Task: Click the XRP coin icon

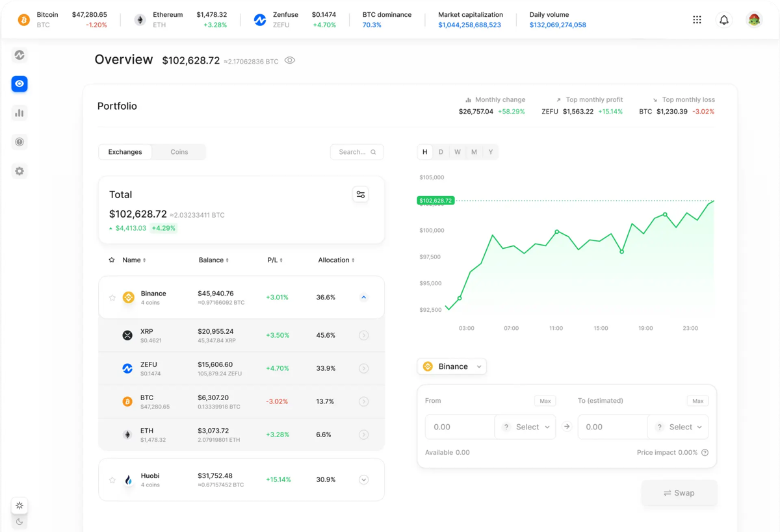Action: [x=127, y=335]
